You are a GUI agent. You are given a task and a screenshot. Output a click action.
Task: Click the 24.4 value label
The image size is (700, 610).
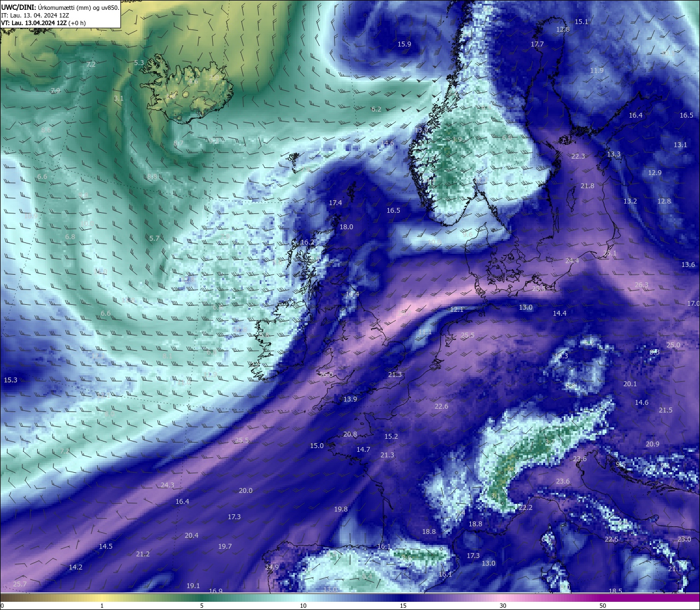(x=572, y=261)
